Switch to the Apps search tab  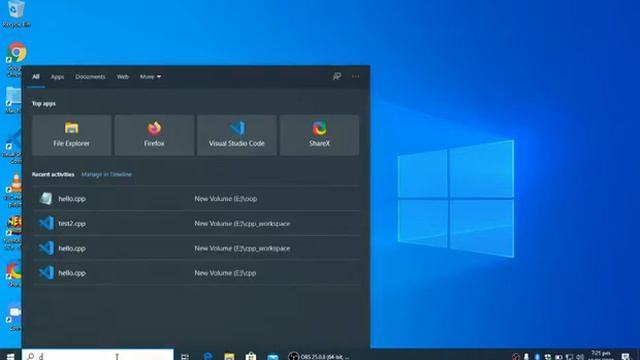(57, 77)
